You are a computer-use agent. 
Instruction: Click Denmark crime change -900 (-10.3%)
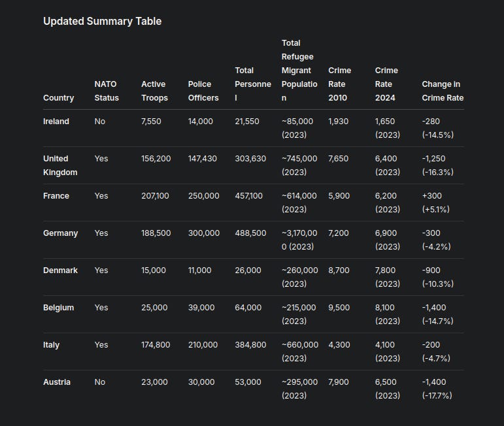438,277
